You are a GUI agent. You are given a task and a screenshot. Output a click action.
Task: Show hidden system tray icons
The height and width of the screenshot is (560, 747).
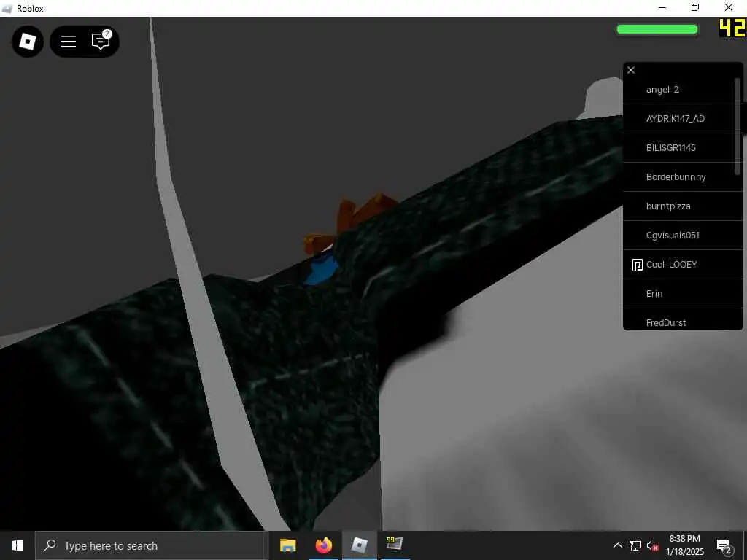tap(617, 545)
